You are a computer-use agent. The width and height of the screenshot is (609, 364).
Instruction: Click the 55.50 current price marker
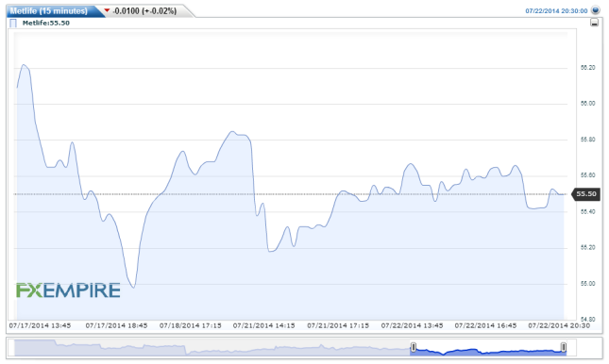(x=585, y=194)
